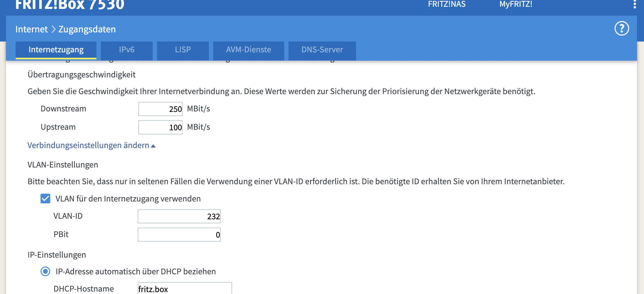This screenshot has width=644, height=294.
Task: Focus the VLAN-ID input field
Action: pos(179,216)
